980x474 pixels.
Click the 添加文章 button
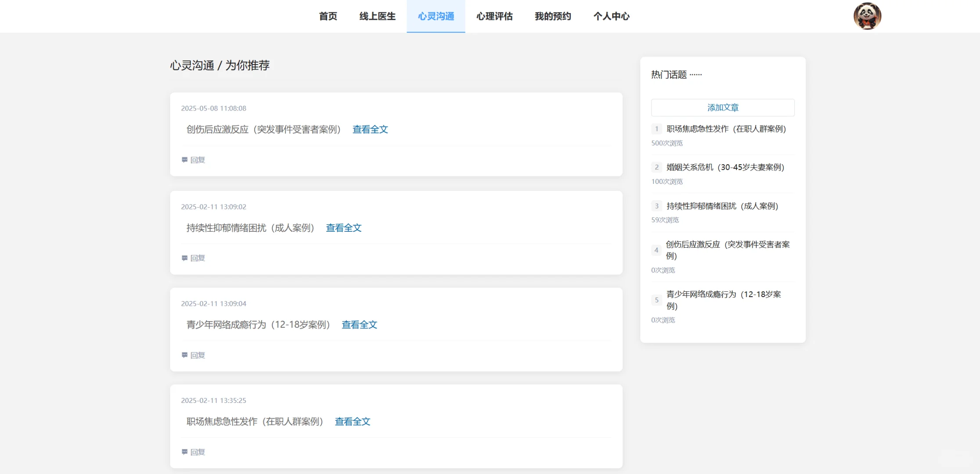pos(722,108)
